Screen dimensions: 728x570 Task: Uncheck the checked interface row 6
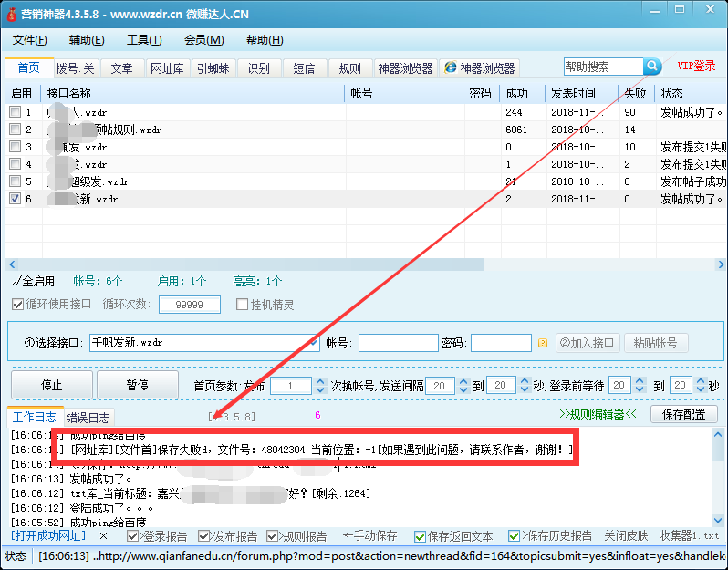coord(15,199)
